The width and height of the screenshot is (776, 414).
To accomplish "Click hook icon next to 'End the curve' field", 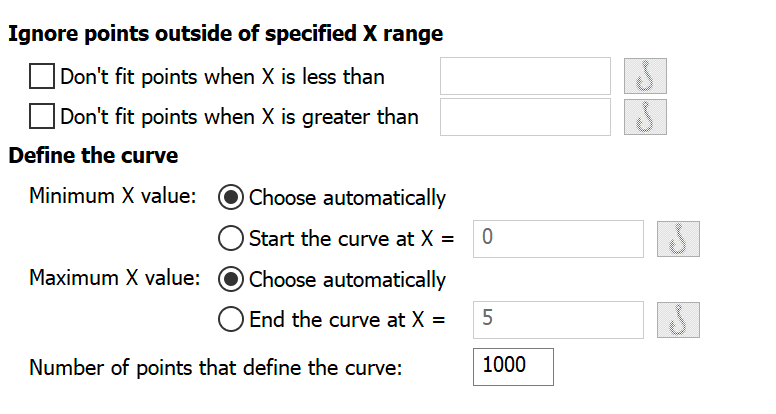I will tap(678, 320).
